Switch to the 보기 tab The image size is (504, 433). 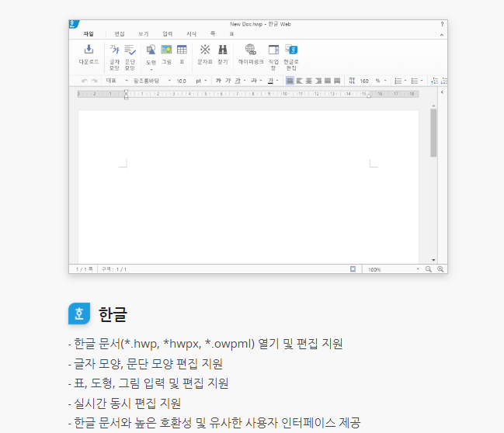144,33
